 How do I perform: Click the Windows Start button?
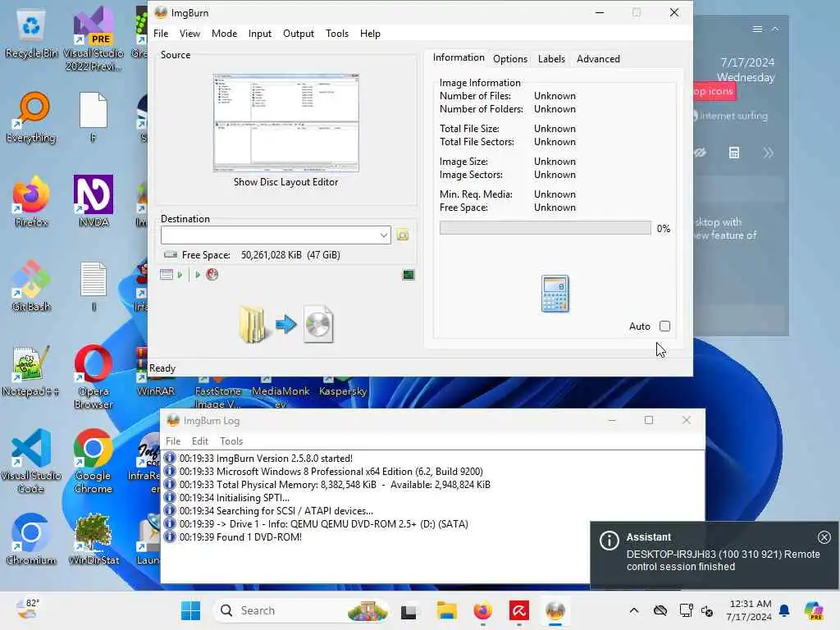click(190, 610)
